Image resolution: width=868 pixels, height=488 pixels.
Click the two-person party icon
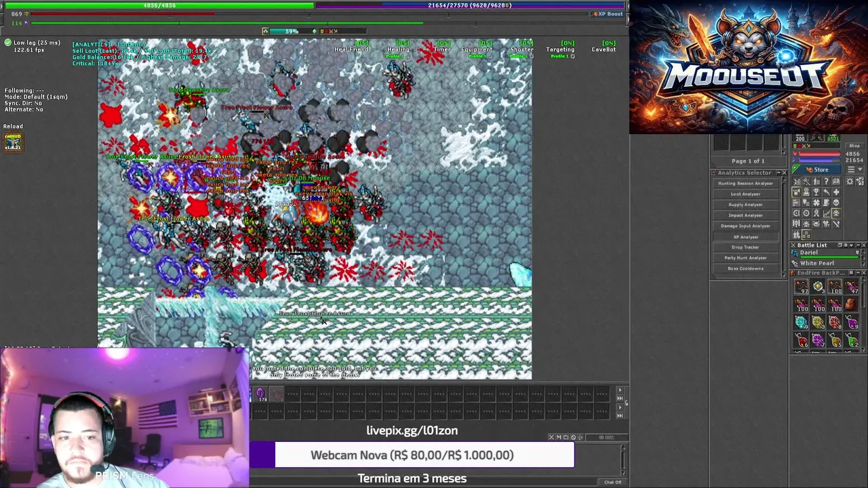click(796, 235)
